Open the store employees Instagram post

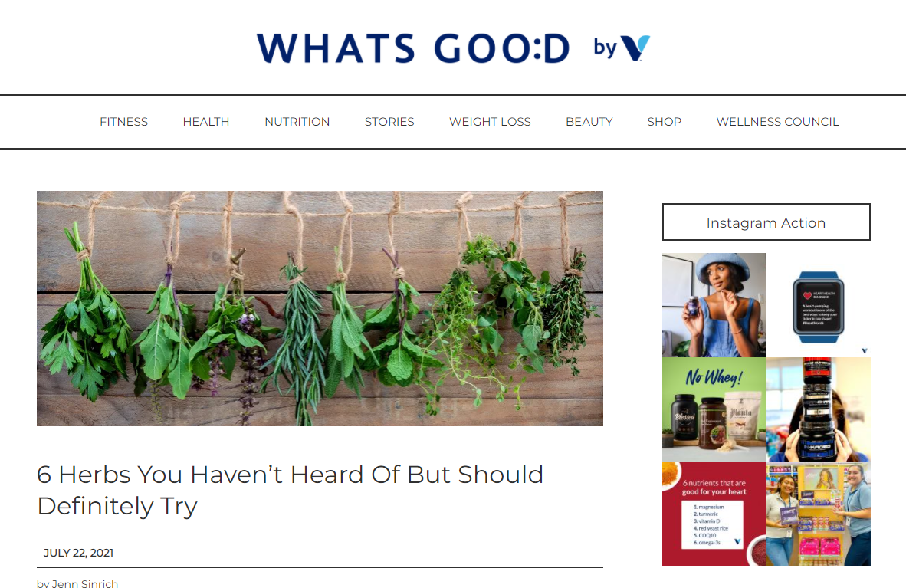[x=819, y=514]
